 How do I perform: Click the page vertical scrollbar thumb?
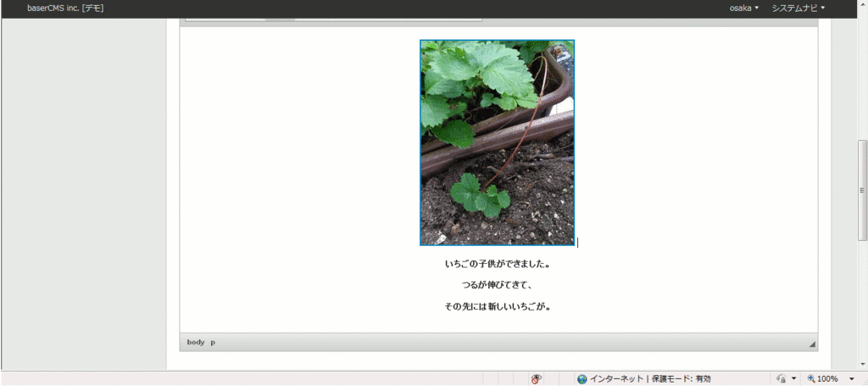862,190
